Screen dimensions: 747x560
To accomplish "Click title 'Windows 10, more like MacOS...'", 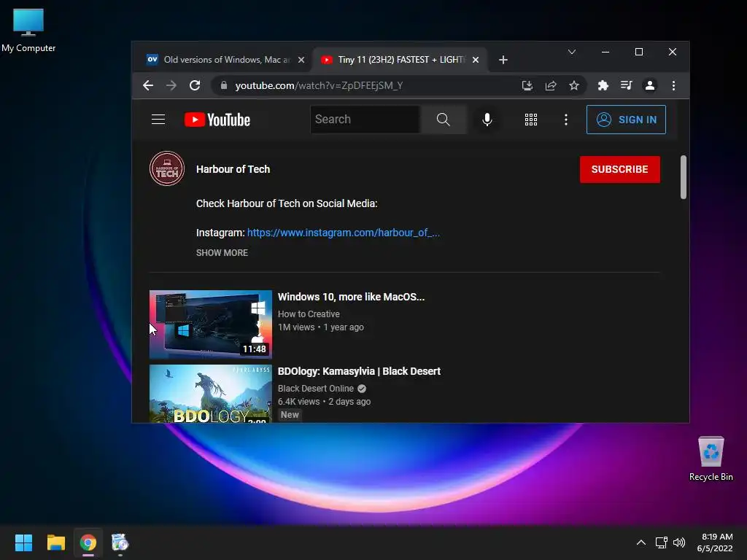I will (351, 297).
